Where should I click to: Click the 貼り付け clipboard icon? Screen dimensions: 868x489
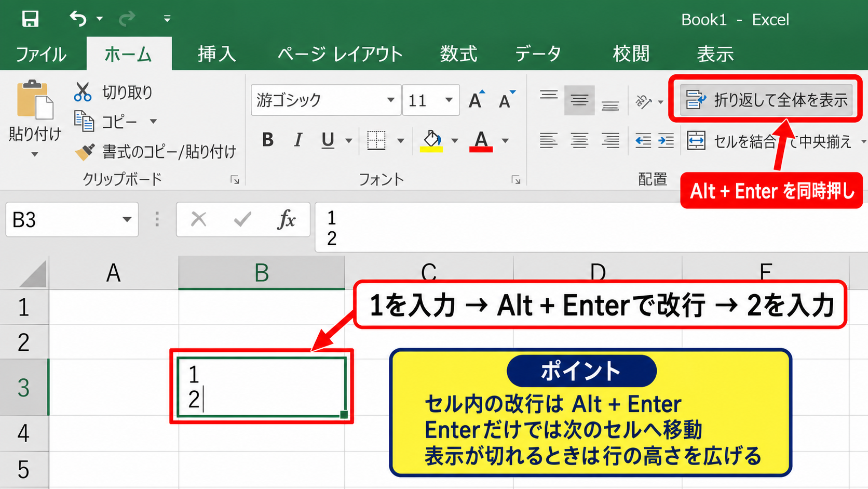coord(35,99)
